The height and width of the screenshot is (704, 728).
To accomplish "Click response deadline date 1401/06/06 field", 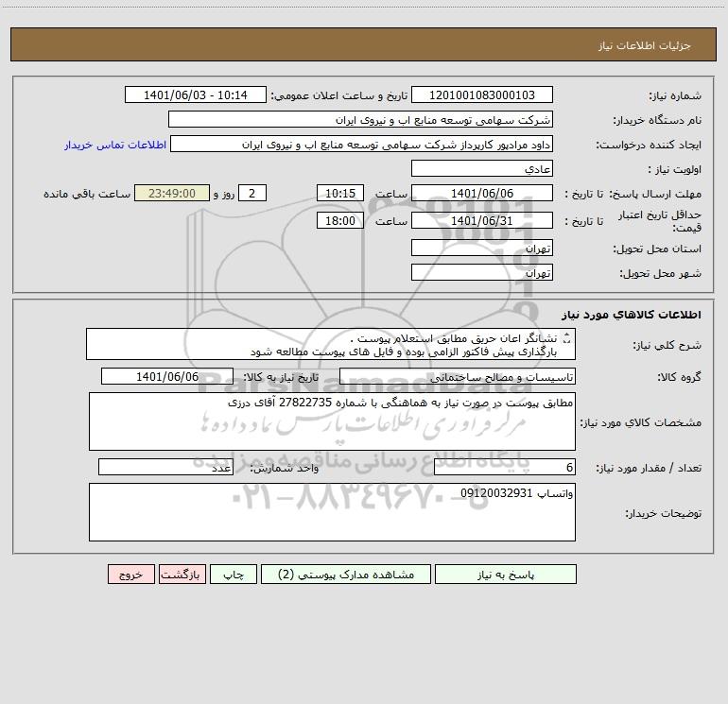I will pos(482,193).
